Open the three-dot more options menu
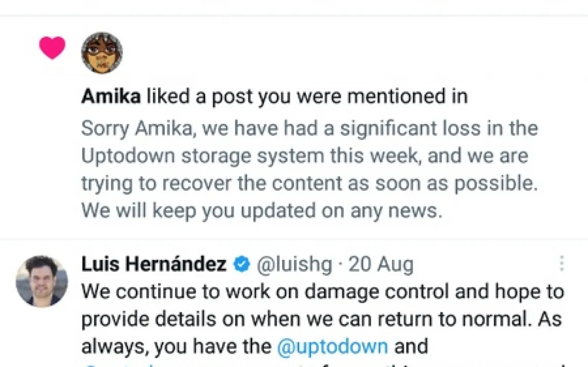Screen dimensions: 588x367 click(562, 263)
